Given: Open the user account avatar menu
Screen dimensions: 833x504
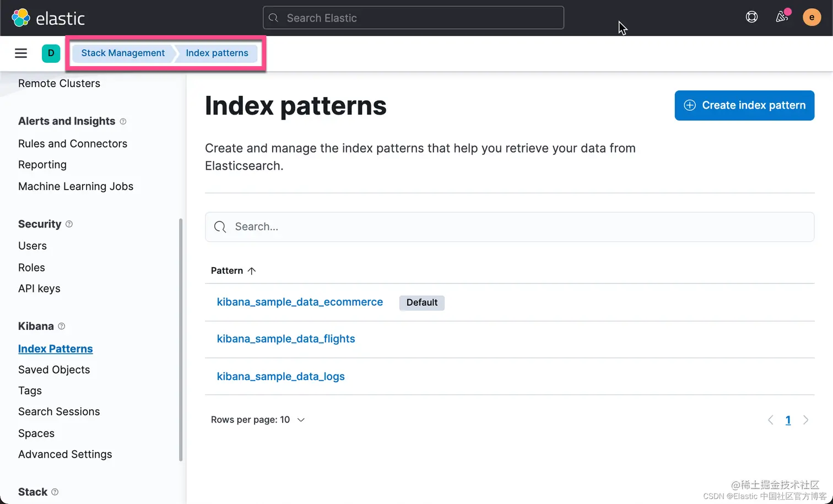Looking at the screenshot, I should [x=812, y=17].
